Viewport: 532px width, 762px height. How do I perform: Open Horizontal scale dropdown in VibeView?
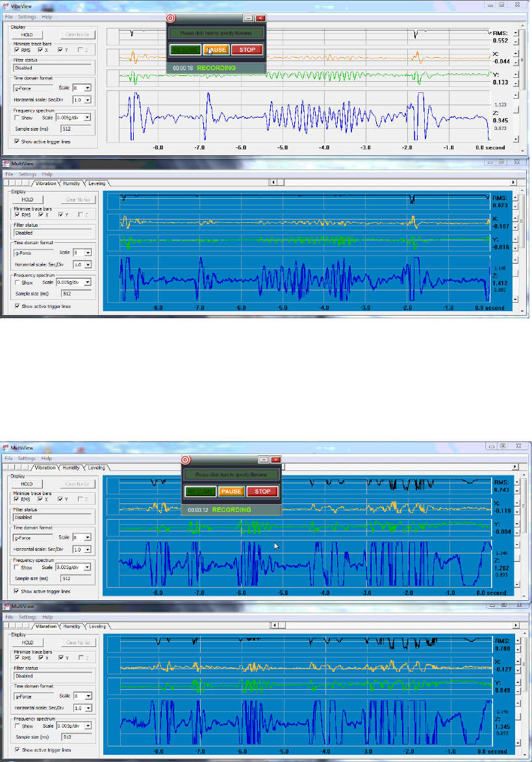pyautogui.click(x=88, y=99)
